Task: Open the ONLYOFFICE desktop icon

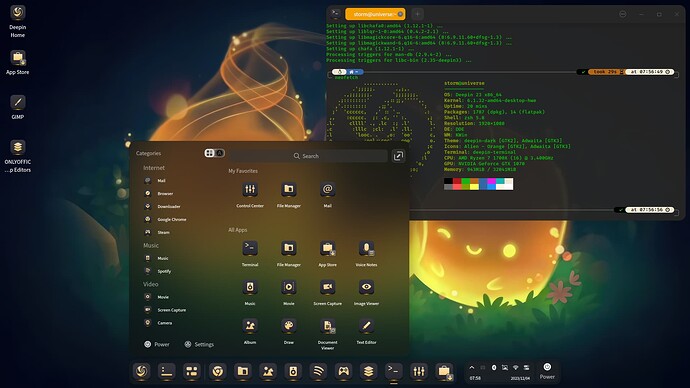Action: (x=18, y=156)
